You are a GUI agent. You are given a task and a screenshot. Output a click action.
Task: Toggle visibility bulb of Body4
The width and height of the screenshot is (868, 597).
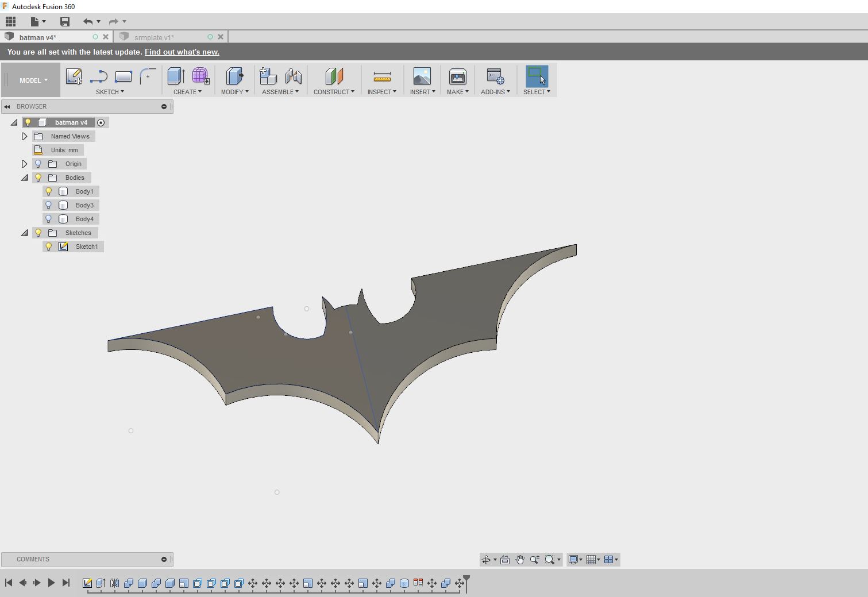(x=49, y=219)
